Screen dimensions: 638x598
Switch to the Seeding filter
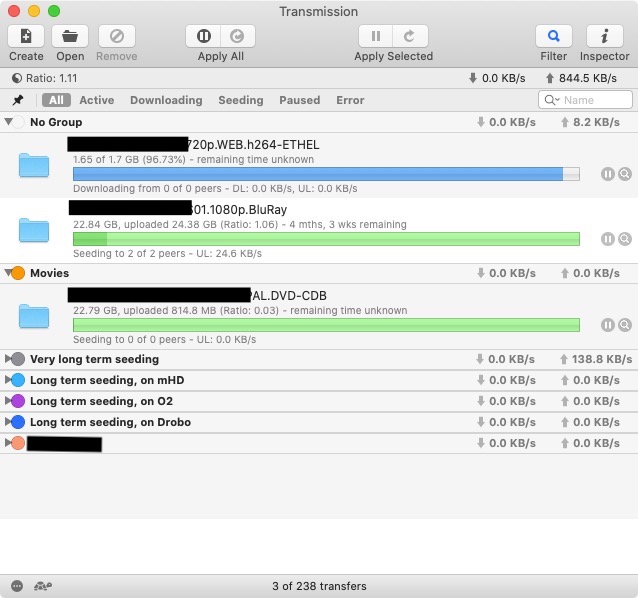pos(241,100)
